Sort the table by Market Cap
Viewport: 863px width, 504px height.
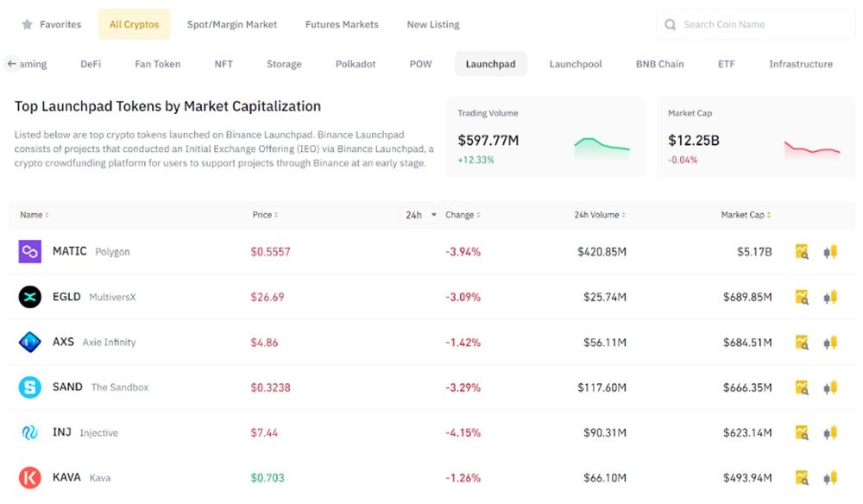746,215
